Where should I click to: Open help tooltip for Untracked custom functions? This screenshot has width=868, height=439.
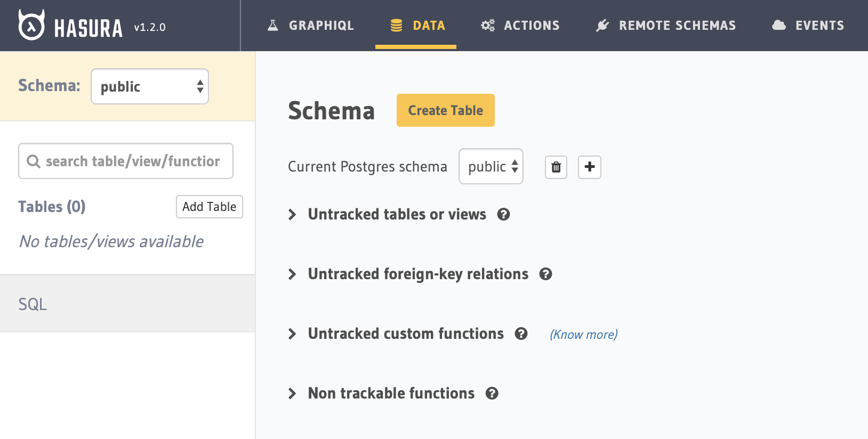[521, 334]
